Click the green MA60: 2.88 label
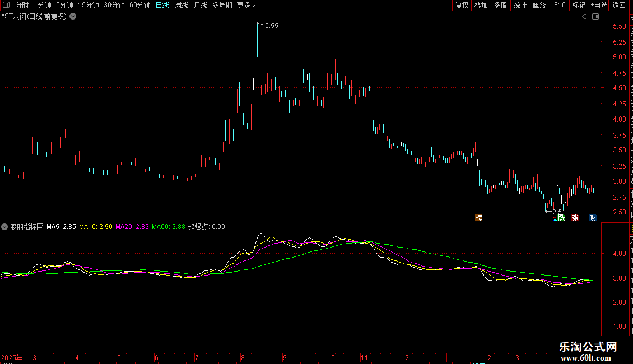This screenshot has width=633, height=364. point(169,227)
